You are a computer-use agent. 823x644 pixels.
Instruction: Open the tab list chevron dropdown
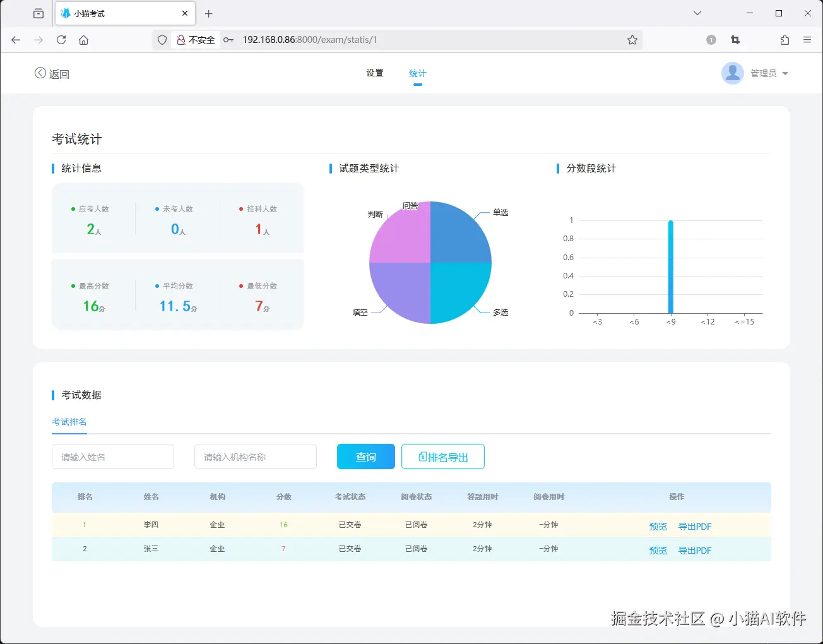[697, 13]
